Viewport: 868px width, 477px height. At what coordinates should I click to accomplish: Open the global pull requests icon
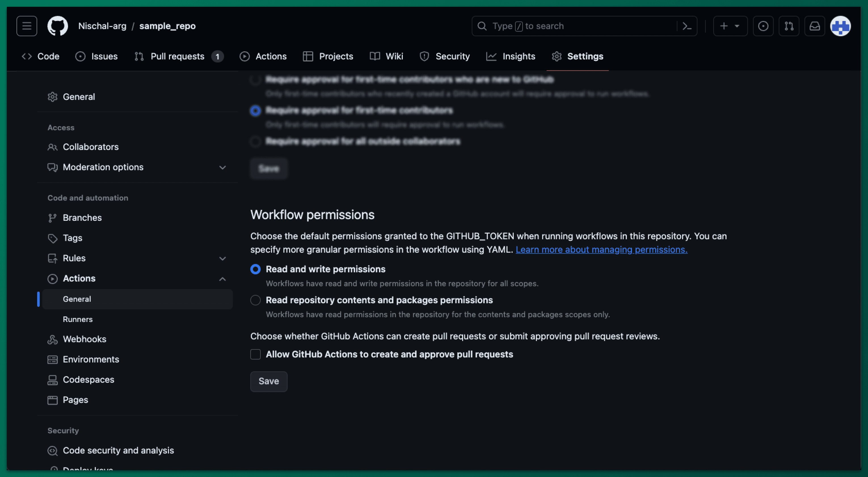pos(789,26)
